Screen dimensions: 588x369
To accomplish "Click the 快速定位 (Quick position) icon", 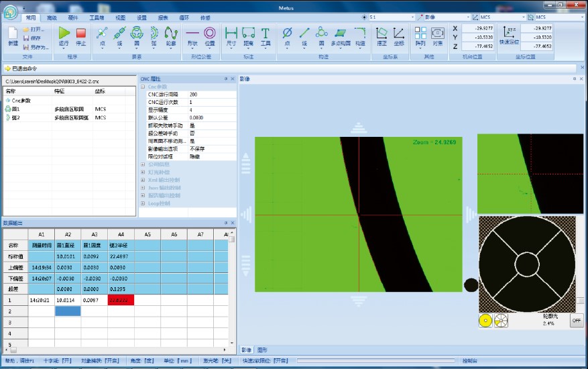I will [510, 36].
